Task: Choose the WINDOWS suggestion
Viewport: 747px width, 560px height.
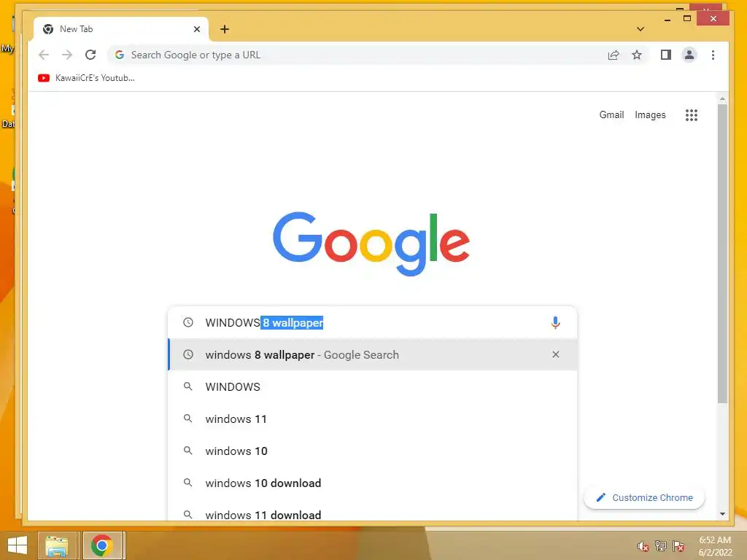Action: pyautogui.click(x=373, y=386)
